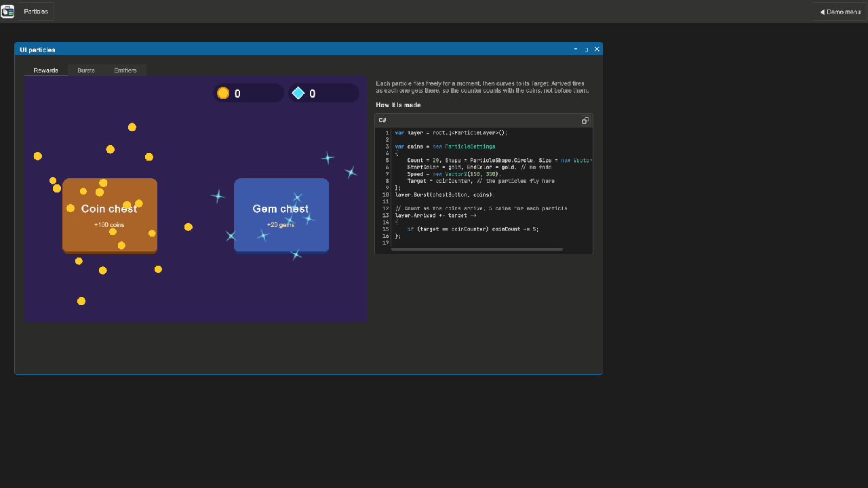Click the app logo icon in the top bar
The image size is (868, 488).
pyautogui.click(x=7, y=12)
